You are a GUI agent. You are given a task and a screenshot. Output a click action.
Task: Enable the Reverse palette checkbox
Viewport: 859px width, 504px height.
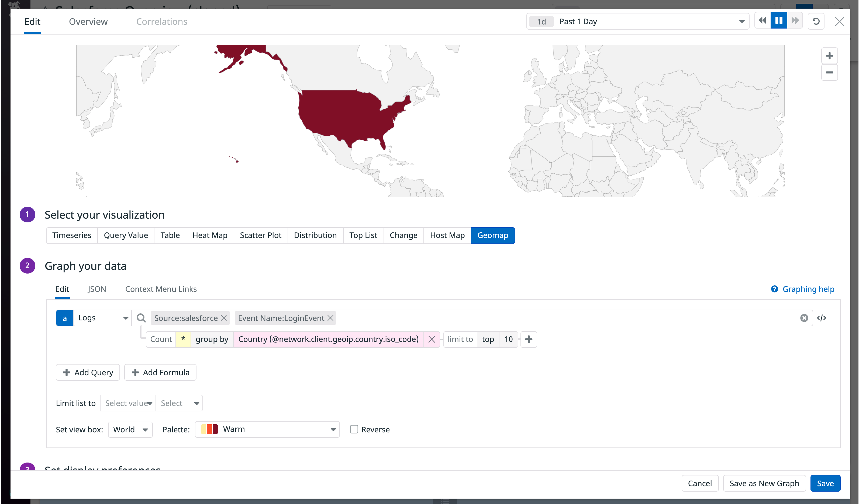354,429
